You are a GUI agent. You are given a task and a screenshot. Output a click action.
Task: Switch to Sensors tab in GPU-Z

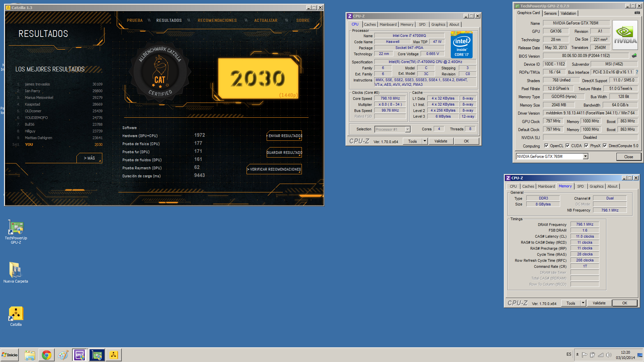tap(550, 13)
